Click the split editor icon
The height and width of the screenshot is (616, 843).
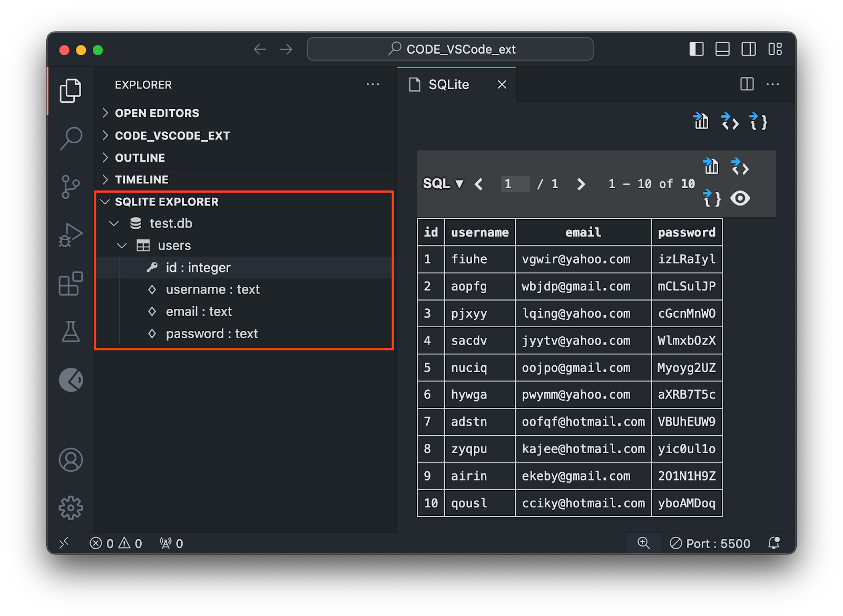pos(747,84)
